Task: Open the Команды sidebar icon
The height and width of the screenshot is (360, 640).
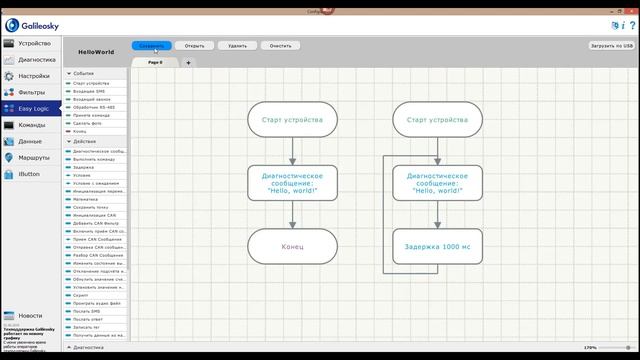Action: (x=9, y=125)
